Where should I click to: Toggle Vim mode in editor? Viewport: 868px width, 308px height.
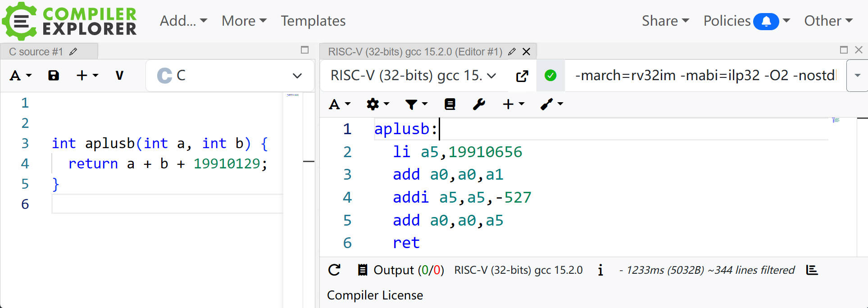[119, 76]
